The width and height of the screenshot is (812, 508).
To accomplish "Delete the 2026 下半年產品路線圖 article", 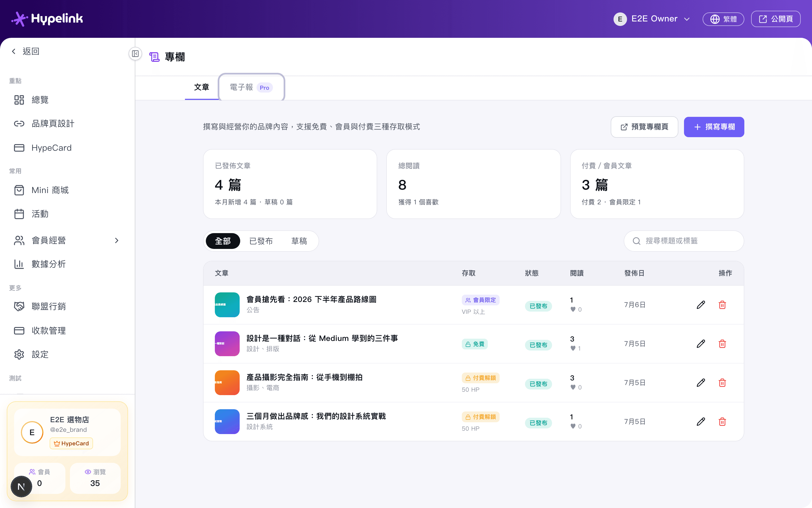I will pos(722,305).
